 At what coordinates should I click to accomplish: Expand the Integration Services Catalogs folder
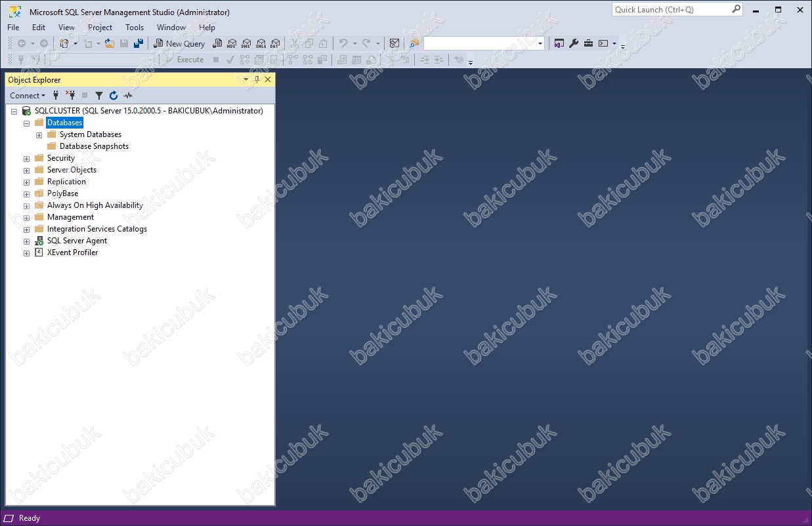click(x=26, y=229)
